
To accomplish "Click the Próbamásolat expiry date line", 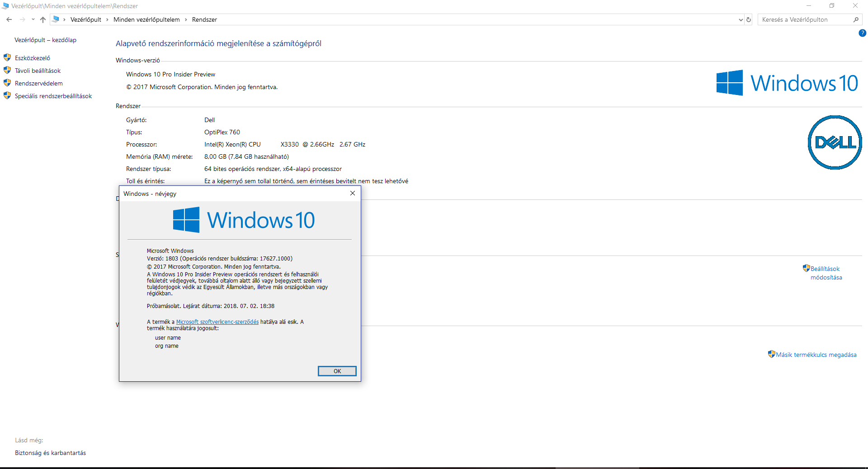I will (211, 306).
